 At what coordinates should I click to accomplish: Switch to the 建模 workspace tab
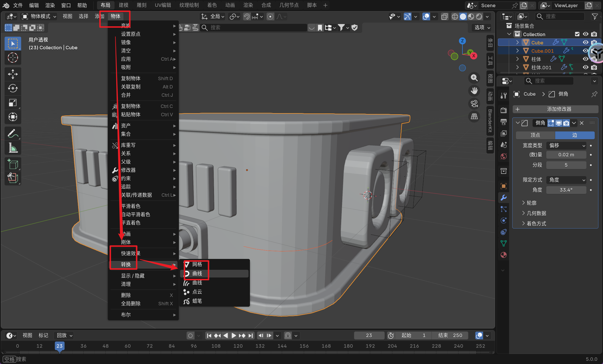pyautogui.click(x=123, y=5)
